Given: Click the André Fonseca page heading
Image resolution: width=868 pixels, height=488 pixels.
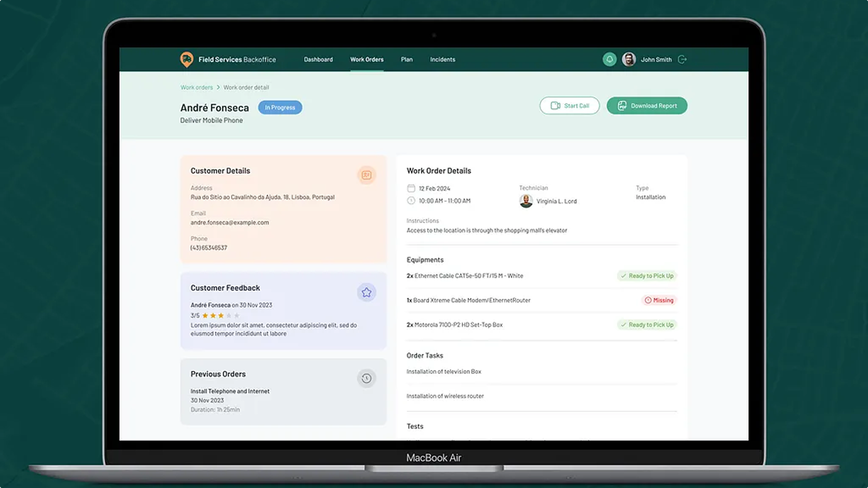Looking at the screenshot, I should pos(215,108).
